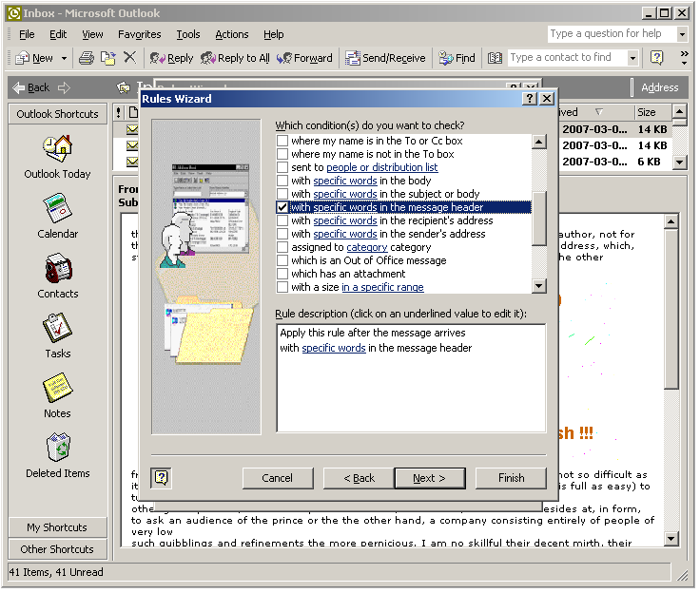This screenshot has height=593, width=700.
Task: Click the Help question mark toolbar icon
Action: click(657, 58)
